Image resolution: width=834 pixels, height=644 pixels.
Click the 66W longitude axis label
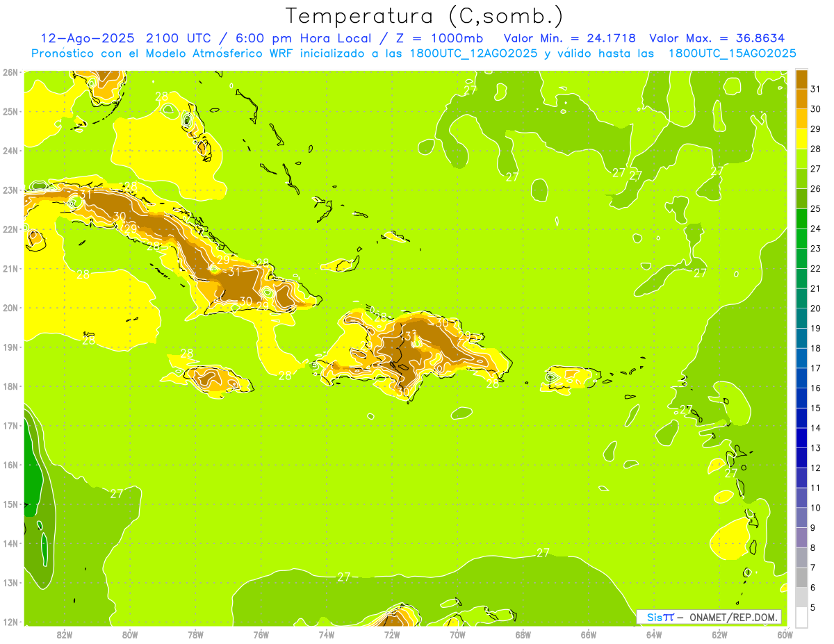click(x=589, y=634)
